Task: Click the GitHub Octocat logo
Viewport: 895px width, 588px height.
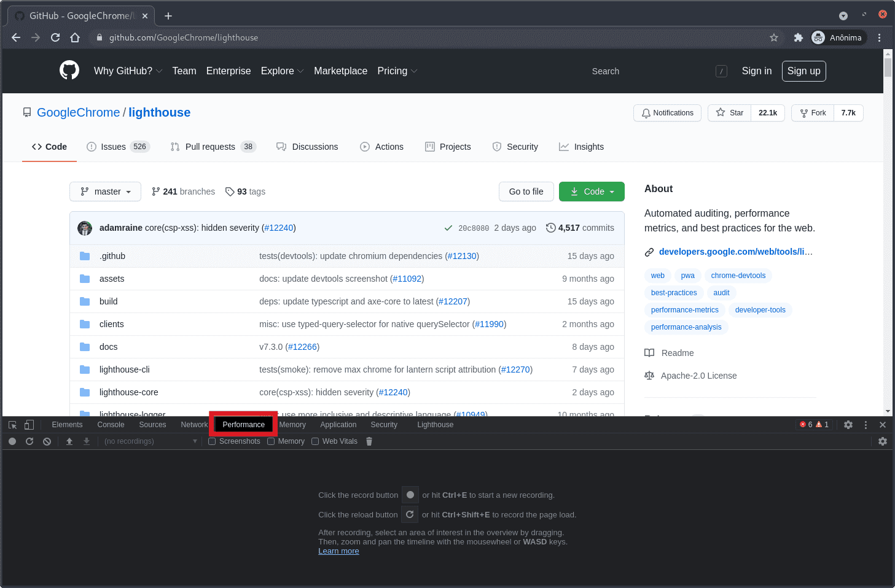Action: point(69,71)
